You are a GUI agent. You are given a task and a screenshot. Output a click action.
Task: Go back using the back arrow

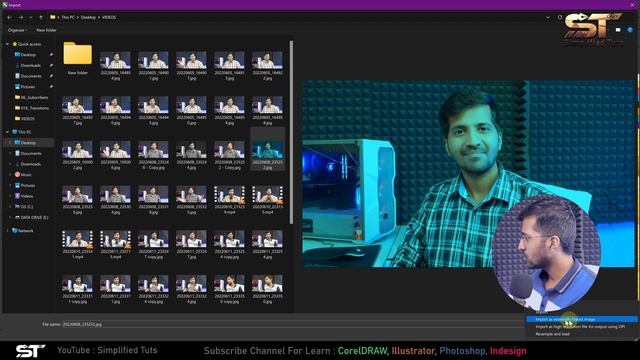(9, 18)
